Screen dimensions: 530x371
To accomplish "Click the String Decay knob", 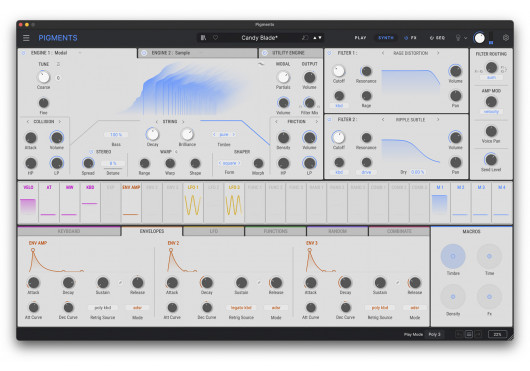I will point(152,134).
